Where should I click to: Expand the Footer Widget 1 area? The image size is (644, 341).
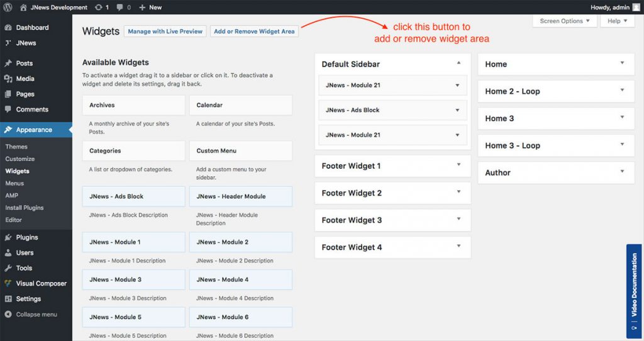pos(458,165)
